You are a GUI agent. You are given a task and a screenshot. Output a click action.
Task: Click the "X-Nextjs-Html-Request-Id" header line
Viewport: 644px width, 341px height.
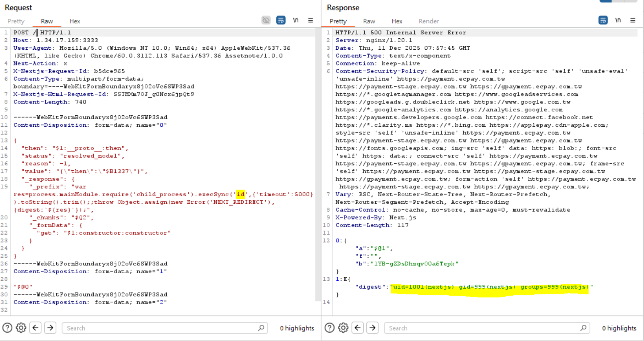(104, 94)
